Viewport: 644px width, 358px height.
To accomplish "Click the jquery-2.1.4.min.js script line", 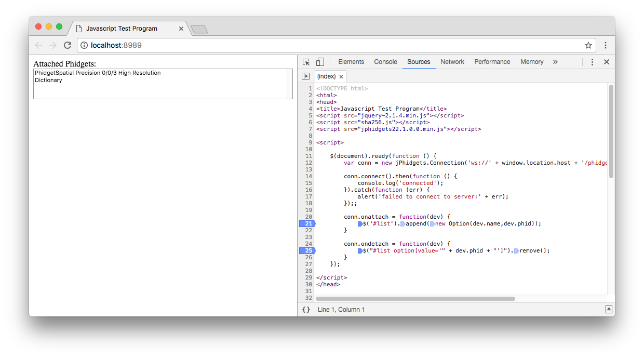I will tap(390, 115).
